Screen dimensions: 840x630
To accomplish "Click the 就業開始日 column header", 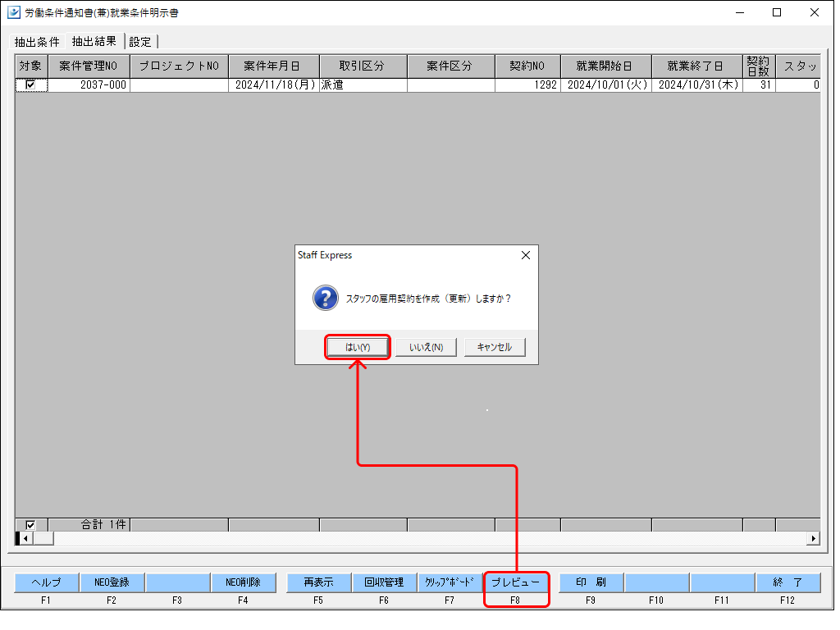I will pyautogui.click(x=606, y=66).
